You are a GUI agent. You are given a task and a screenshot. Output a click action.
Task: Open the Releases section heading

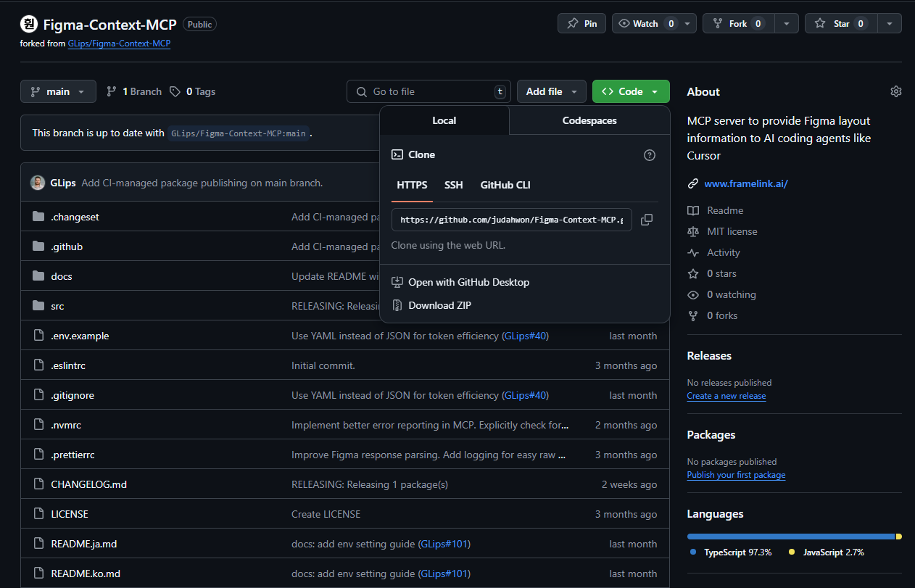(x=709, y=356)
